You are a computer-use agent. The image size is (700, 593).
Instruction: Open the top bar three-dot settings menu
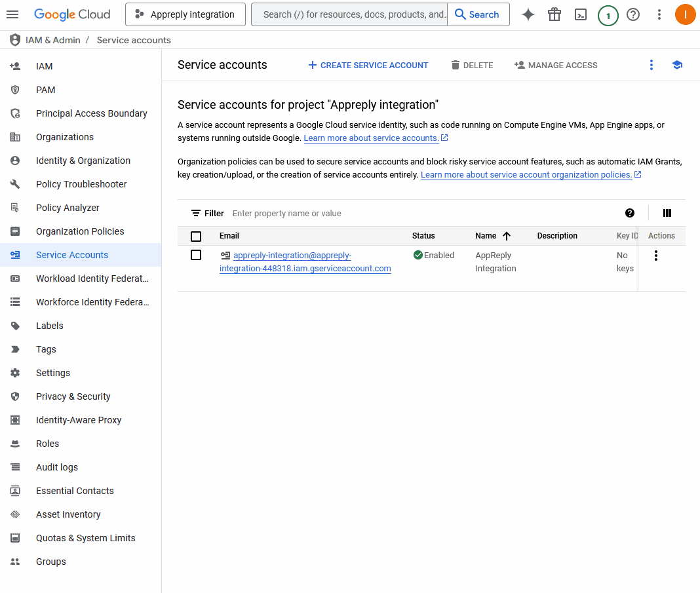coord(659,14)
